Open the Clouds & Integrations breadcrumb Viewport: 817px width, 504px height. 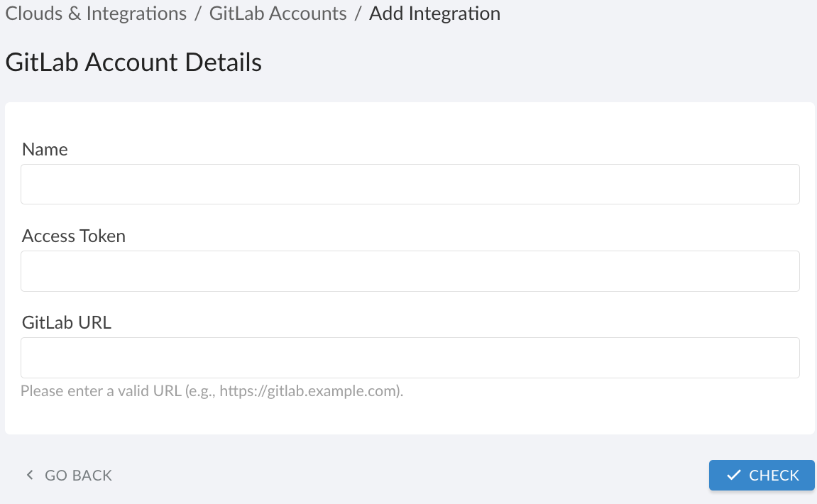[x=95, y=13]
